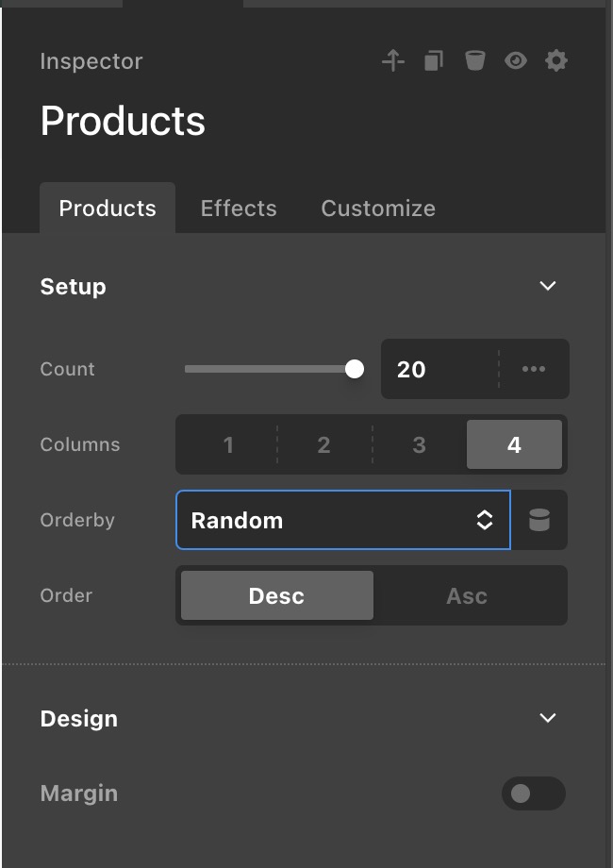The width and height of the screenshot is (613, 868).
Task: Open the gear settings icon
Action: point(556,61)
